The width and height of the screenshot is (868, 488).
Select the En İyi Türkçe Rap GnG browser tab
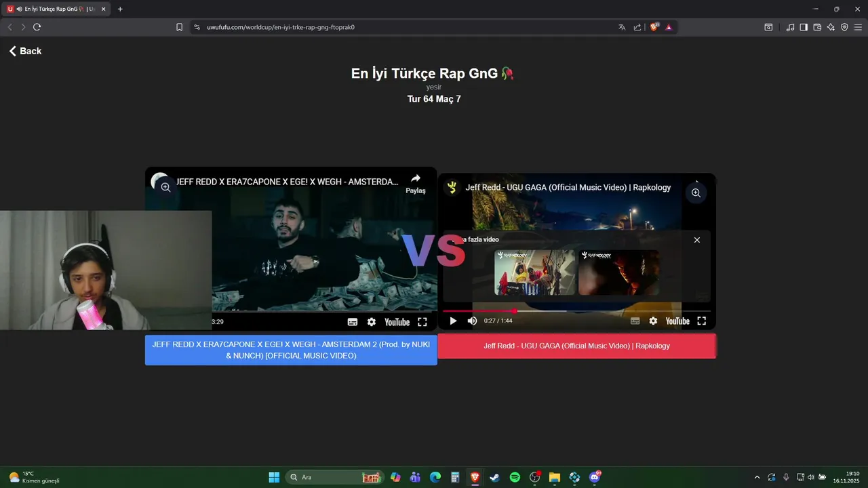[x=57, y=9]
